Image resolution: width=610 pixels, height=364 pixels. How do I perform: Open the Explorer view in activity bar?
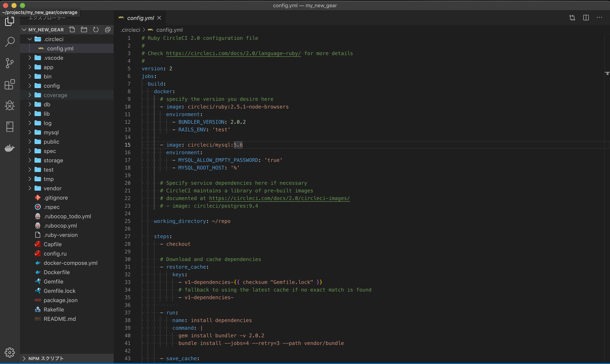(x=10, y=21)
